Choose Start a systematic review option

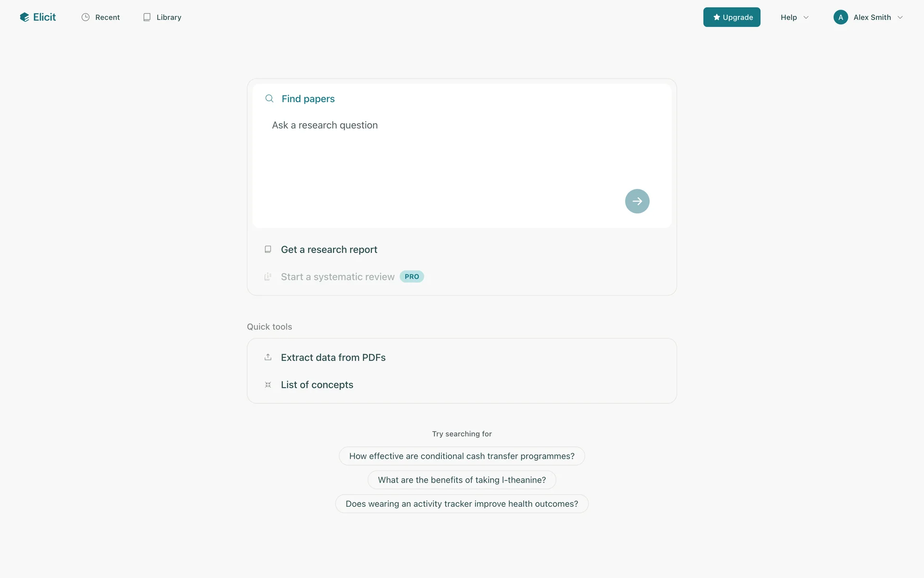click(x=337, y=277)
